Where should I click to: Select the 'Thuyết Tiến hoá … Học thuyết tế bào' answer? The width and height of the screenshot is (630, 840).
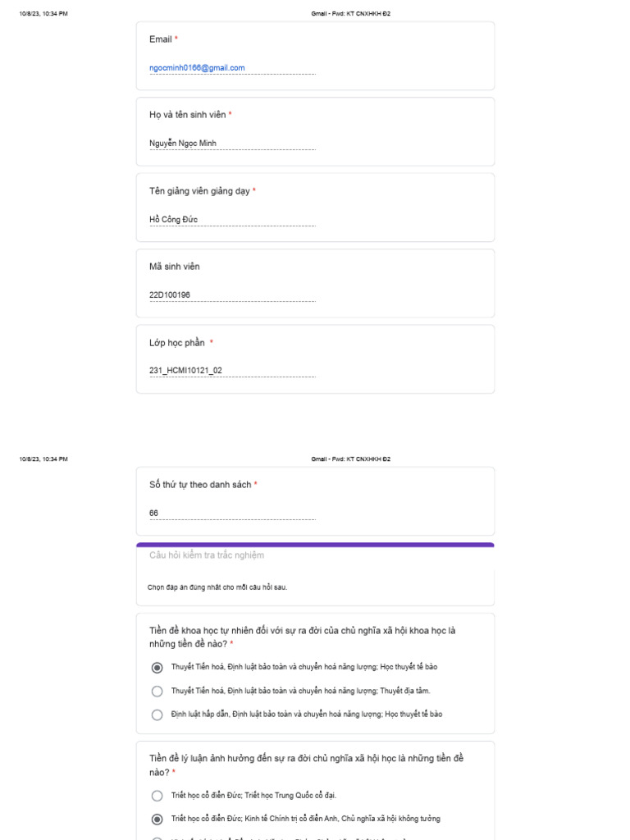pyautogui.click(x=157, y=668)
